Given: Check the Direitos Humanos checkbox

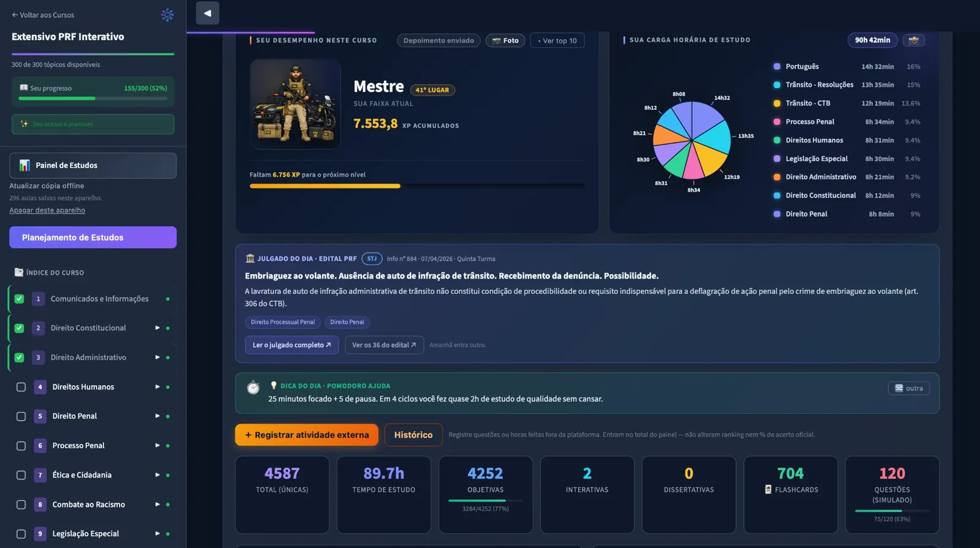Looking at the screenshot, I should click(x=21, y=387).
